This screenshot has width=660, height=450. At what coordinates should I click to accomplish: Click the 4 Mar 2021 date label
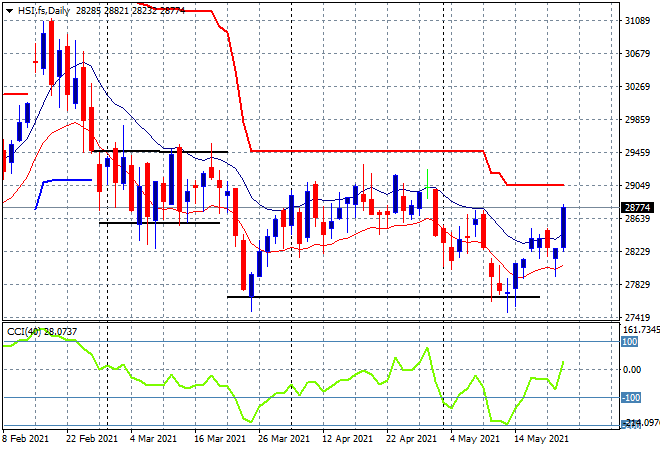pos(153,439)
